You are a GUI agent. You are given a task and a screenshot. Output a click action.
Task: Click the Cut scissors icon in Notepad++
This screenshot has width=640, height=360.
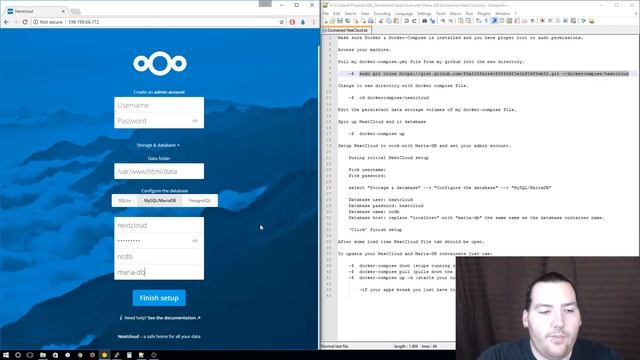point(380,21)
